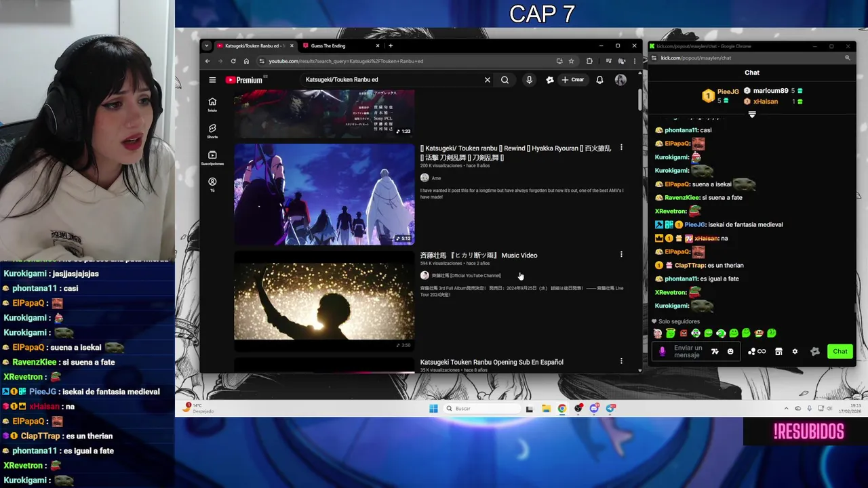This screenshot has width=868, height=488.
Task: Open the Ame channel link
Action: point(436,178)
